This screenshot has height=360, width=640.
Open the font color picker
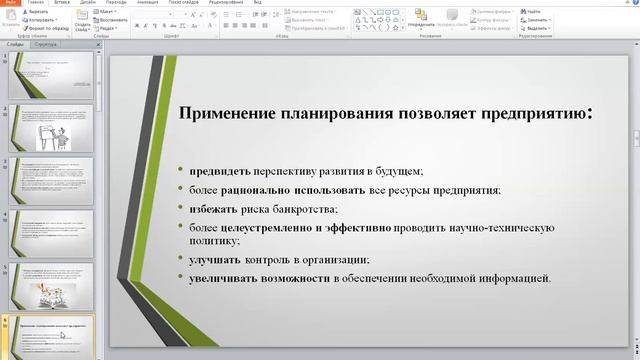tap(211, 26)
